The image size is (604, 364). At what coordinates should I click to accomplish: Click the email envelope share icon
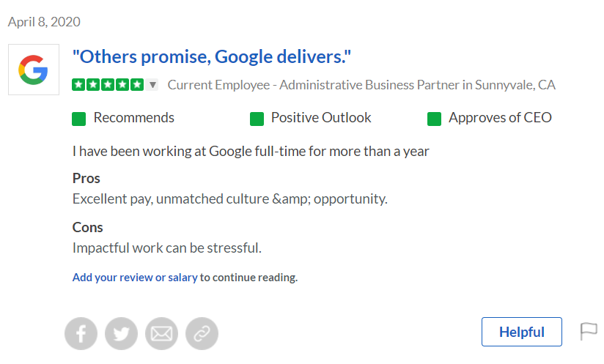162,334
